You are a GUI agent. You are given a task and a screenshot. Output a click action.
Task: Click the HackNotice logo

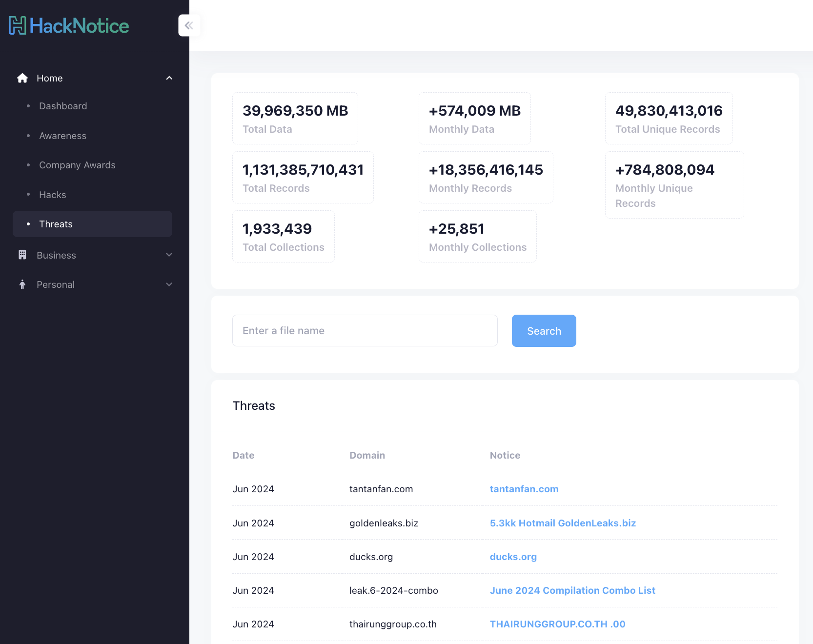tap(69, 26)
